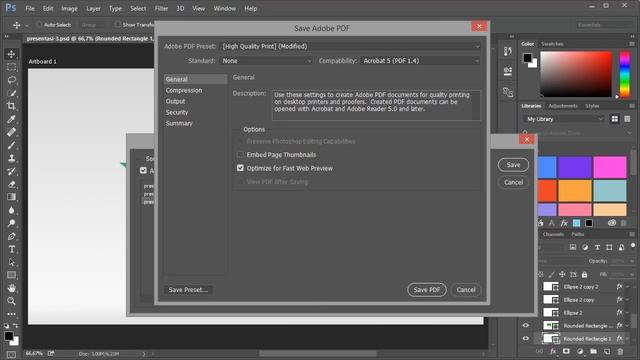Viewport: 640px width, 360px height.
Task: Select the Move tool
Action: tap(11, 54)
